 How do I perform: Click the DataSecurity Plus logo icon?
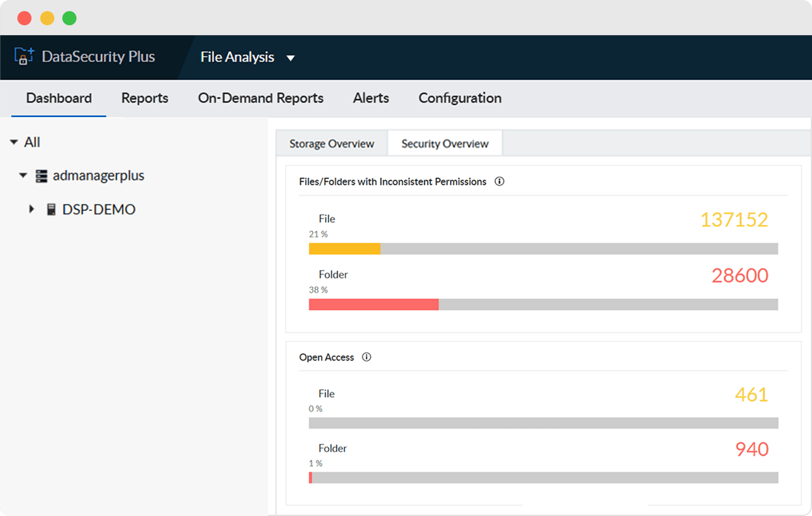click(x=23, y=57)
